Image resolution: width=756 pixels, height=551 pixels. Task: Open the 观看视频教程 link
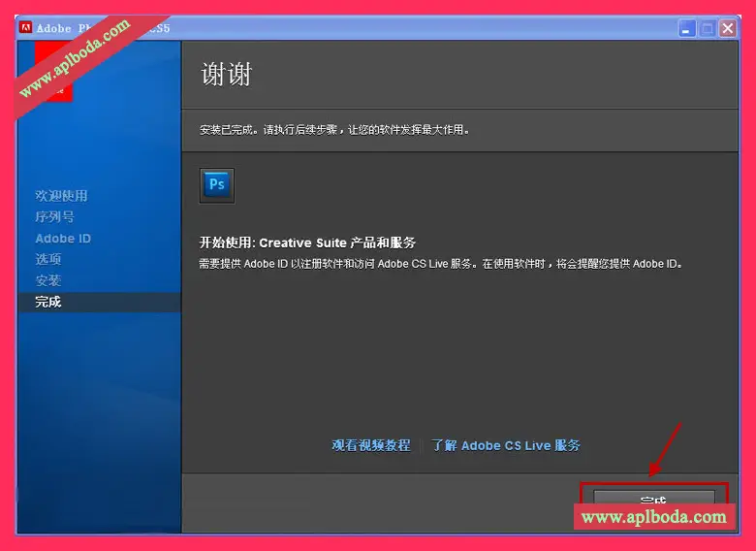[371, 445]
